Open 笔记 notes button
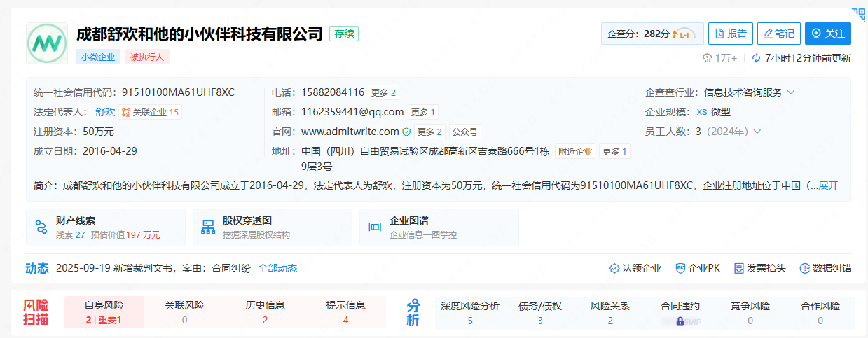This screenshot has width=868, height=338. tap(778, 34)
